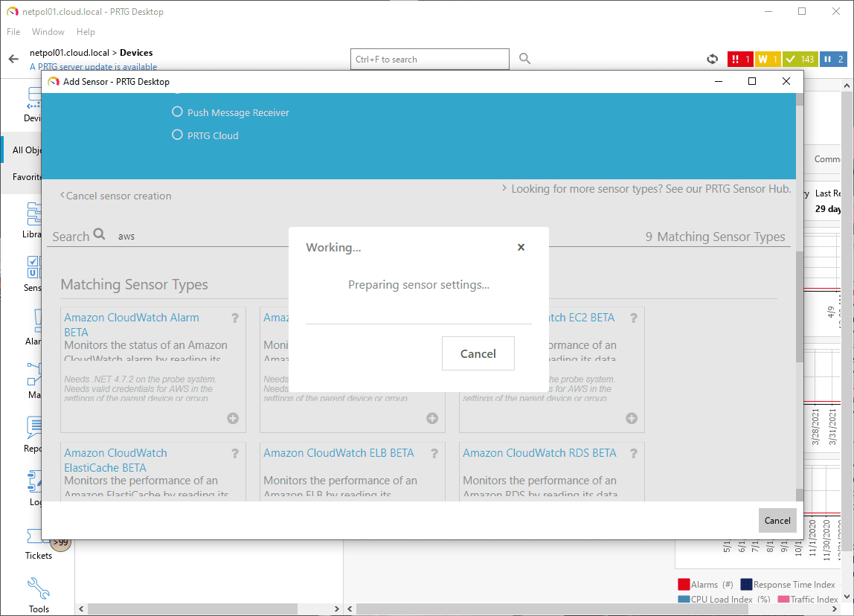Toggle the Alarms (#) legend red swatch
The height and width of the screenshot is (616, 854).
tap(684, 585)
